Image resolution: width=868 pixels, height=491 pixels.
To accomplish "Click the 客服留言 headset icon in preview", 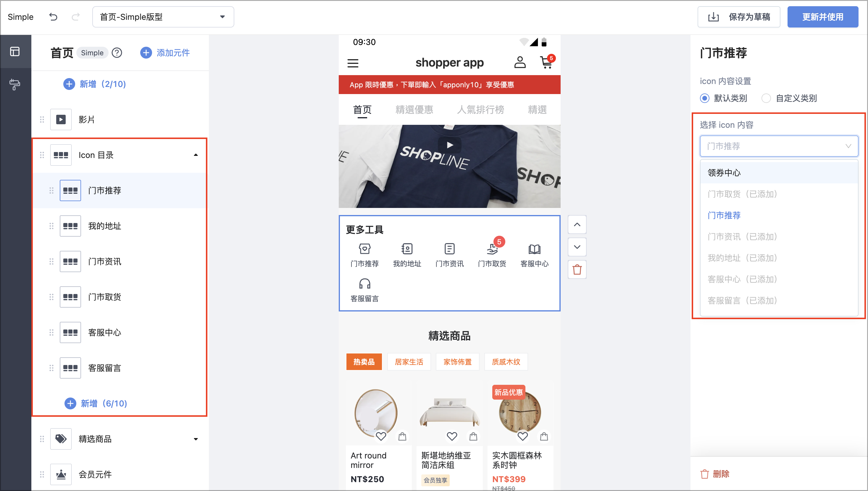I will click(x=364, y=284).
